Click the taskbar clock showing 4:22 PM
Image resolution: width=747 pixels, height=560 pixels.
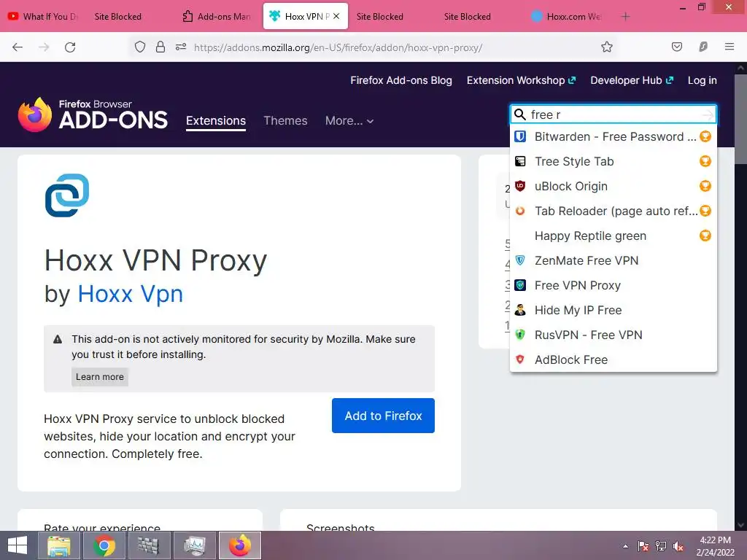click(x=715, y=546)
